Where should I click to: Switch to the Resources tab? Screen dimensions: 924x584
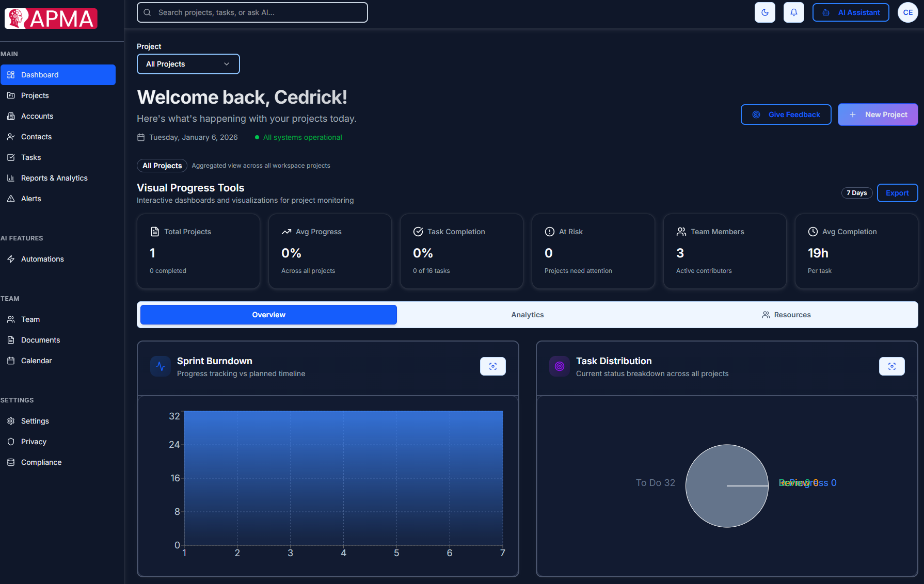click(786, 314)
